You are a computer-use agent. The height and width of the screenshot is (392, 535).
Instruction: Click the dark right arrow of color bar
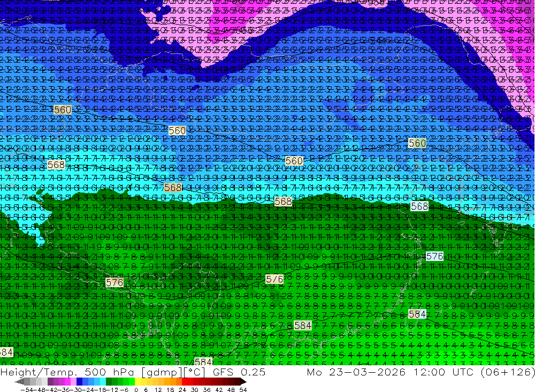coord(243,382)
